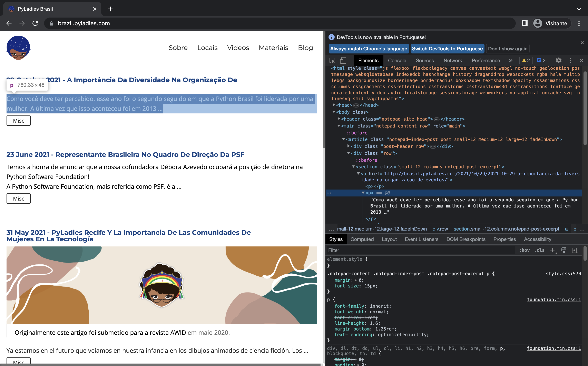Click Switch DevTools to Portuguese button
The image size is (588, 366).
coord(447,49)
